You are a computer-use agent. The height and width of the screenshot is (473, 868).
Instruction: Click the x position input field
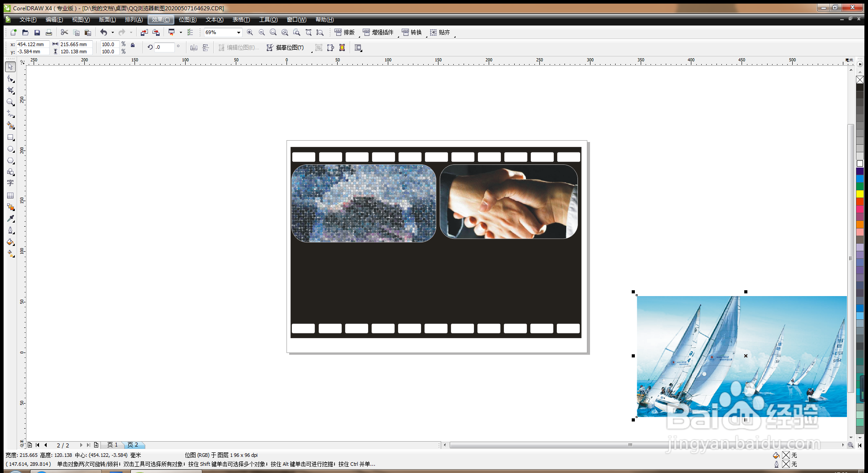[32, 44]
